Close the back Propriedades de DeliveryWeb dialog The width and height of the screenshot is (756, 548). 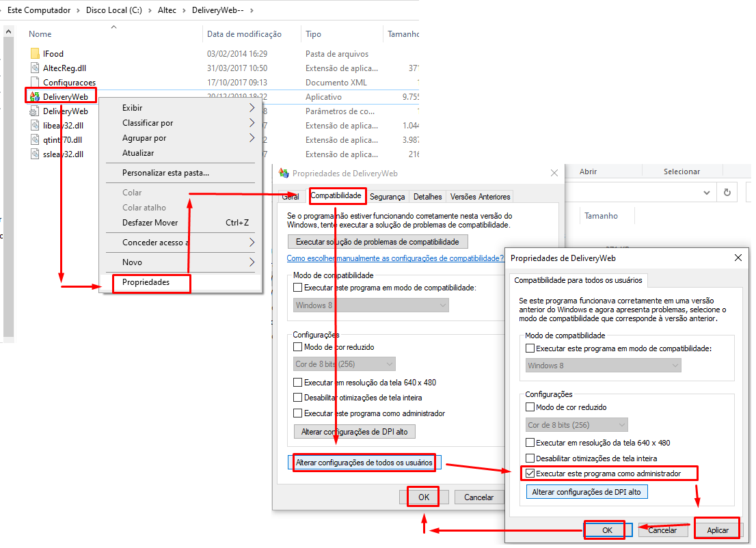pos(554,173)
